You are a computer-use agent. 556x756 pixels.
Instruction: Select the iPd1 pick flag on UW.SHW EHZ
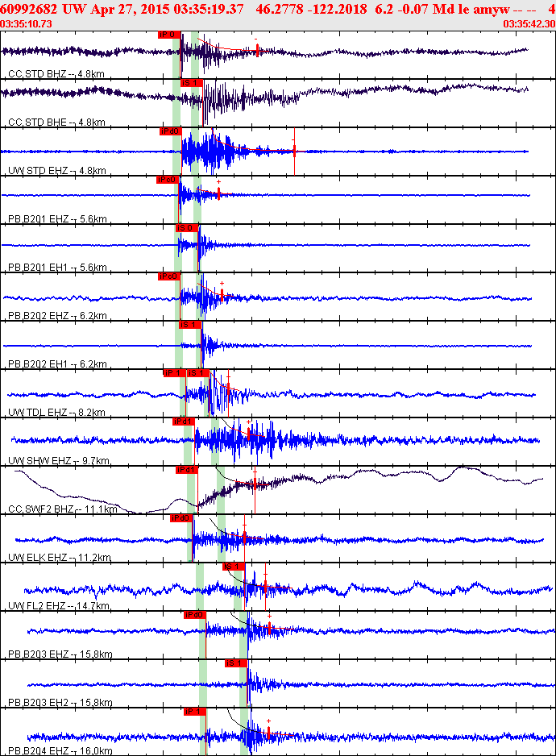(184, 422)
